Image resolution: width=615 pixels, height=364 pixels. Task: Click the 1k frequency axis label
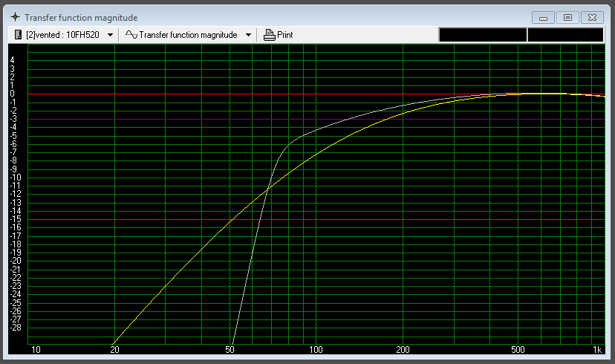597,349
